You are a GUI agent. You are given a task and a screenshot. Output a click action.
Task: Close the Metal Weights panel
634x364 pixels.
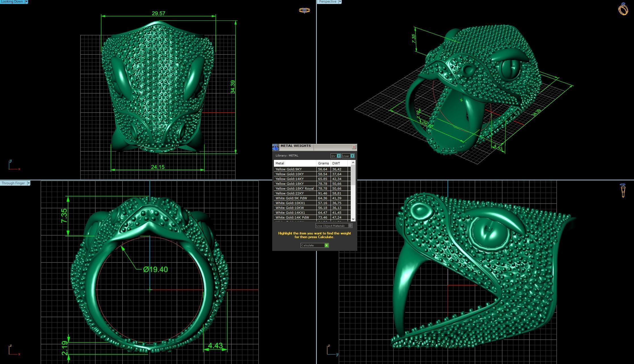[x=354, y=147]
